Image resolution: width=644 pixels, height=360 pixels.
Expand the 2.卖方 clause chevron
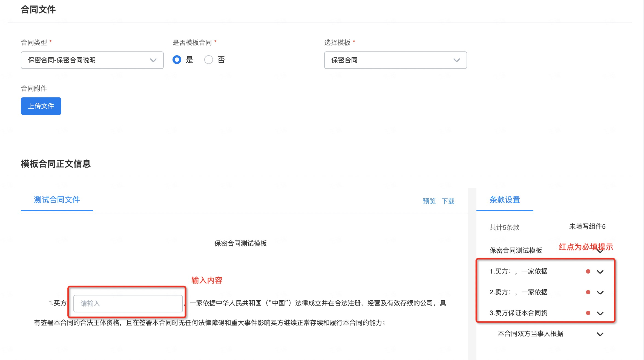[x=600, y=292]
